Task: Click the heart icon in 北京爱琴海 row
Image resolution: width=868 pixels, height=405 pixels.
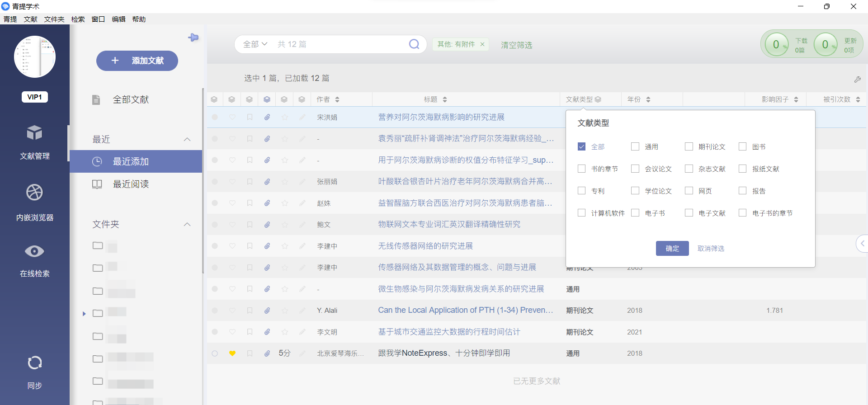Action: pyautogui.click(x=232, y=353)
